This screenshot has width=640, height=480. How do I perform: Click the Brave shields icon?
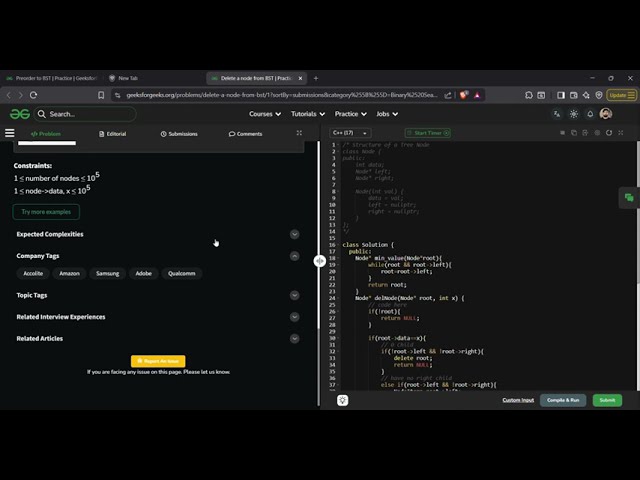point(464,95)
